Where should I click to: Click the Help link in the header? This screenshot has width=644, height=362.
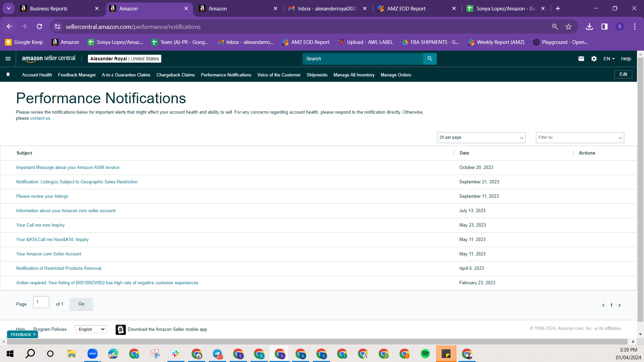pos(626,59)
